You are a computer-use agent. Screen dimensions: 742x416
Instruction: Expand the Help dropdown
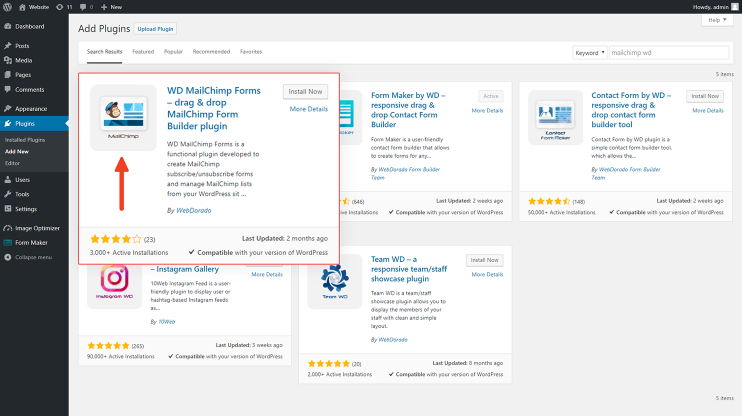pyautogui.click(x=717, y=20)
